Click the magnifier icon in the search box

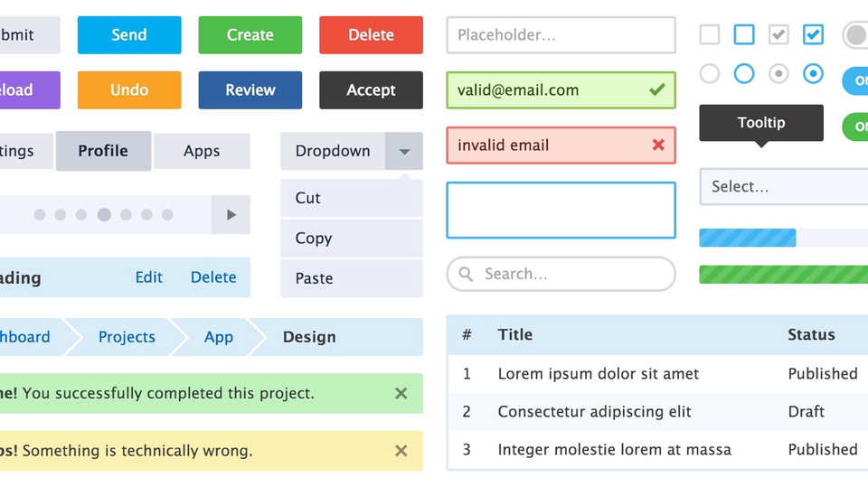pos(466,274)
